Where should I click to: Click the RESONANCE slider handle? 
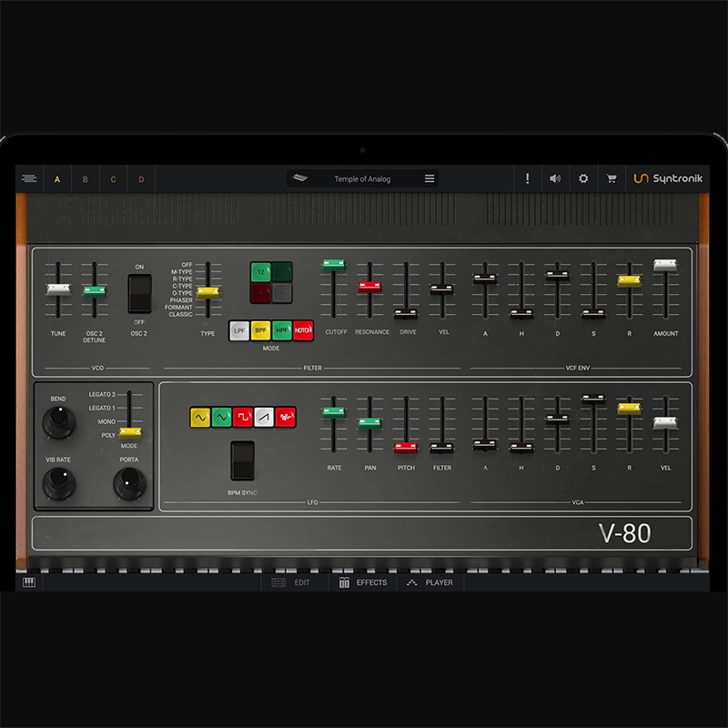pos(370,287)
